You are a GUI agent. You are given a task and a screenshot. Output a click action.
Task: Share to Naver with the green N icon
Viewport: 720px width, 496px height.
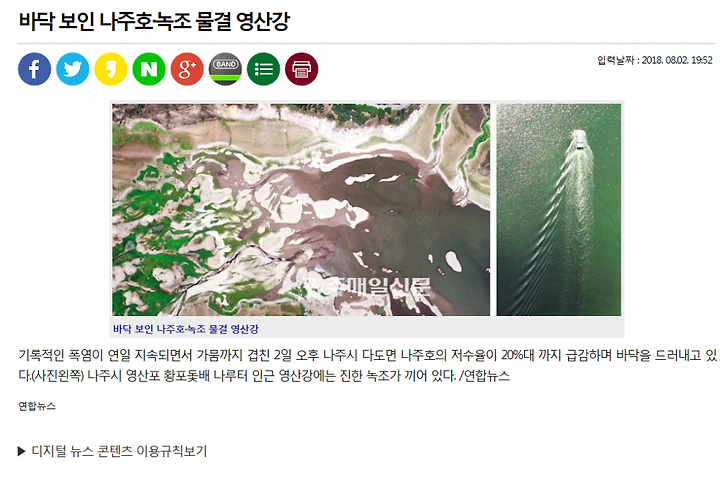[149, 69]
